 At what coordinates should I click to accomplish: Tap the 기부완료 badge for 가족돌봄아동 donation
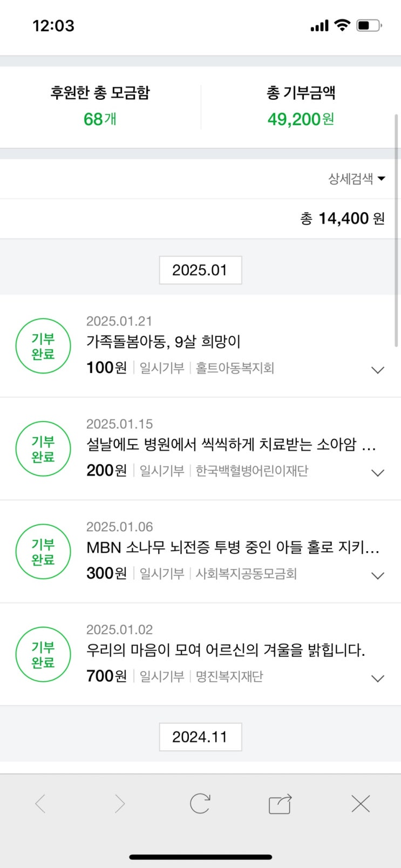tap(43, 346)
